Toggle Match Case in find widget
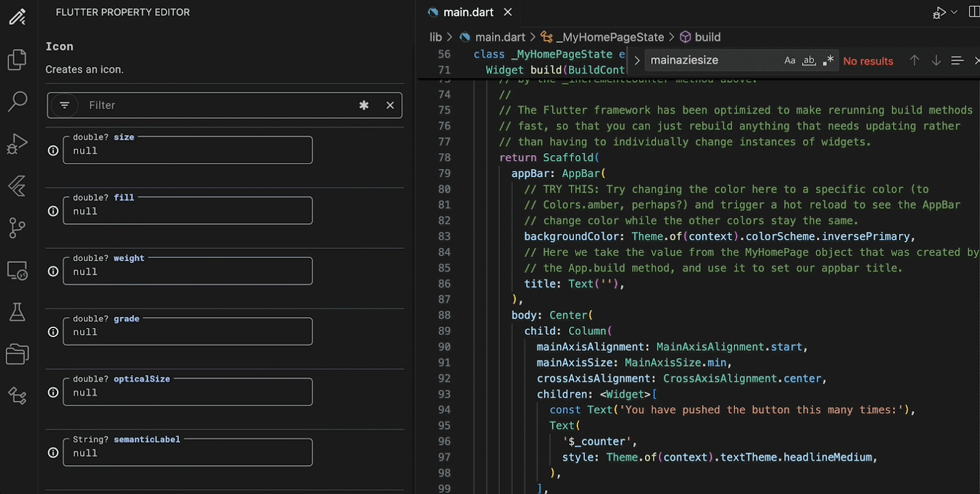 click(790, 61)
